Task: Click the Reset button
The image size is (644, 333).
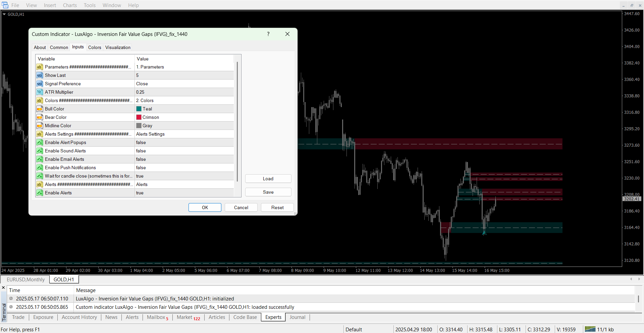Action: pyautogui.click(x=277, y=207)
